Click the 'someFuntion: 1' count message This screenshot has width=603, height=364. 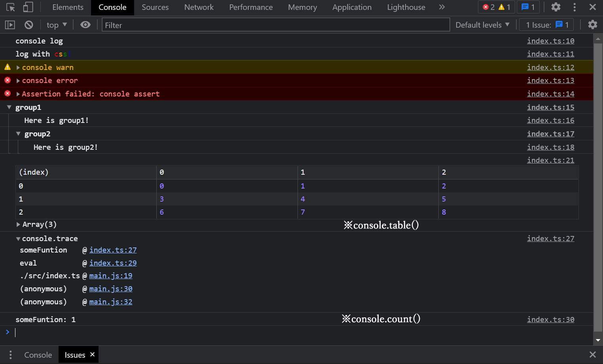pos(46,319)
